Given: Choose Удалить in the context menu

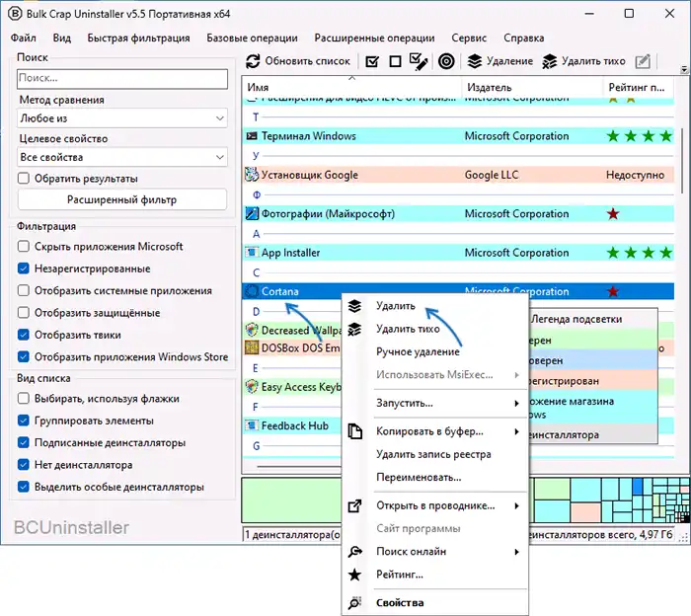Looking at the screenshot, I should pos(396,306).
